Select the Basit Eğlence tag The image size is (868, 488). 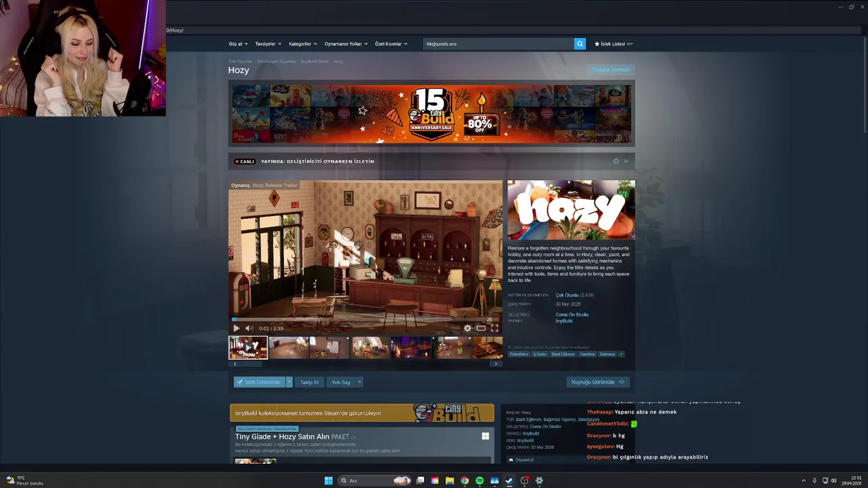[563, 354]
